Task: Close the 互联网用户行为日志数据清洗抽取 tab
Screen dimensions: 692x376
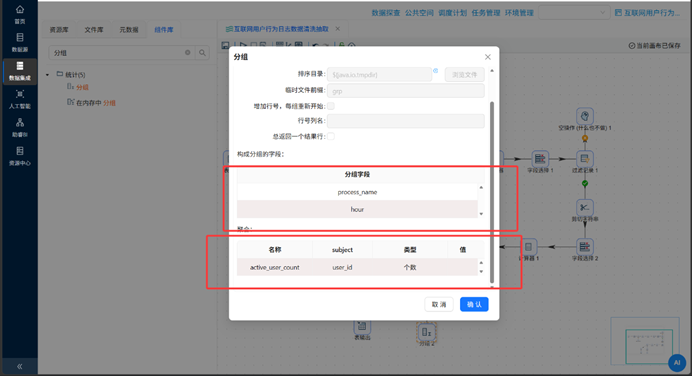Action: point(338,29)
